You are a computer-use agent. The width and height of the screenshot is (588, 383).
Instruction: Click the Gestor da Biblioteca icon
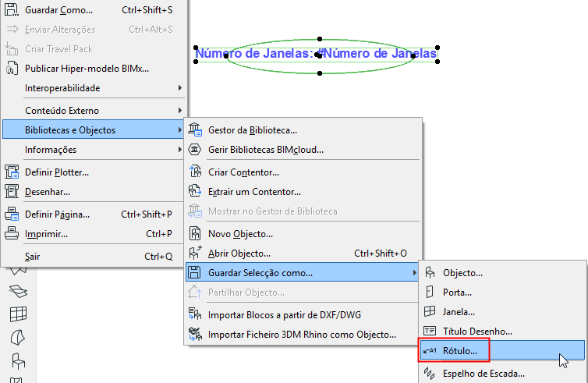tap(195, 129)
